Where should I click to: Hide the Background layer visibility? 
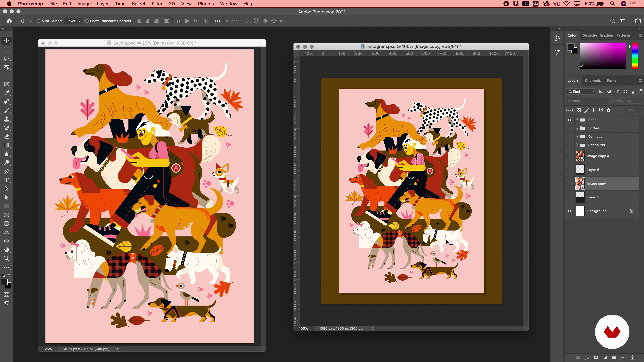(x=570, y=211)
